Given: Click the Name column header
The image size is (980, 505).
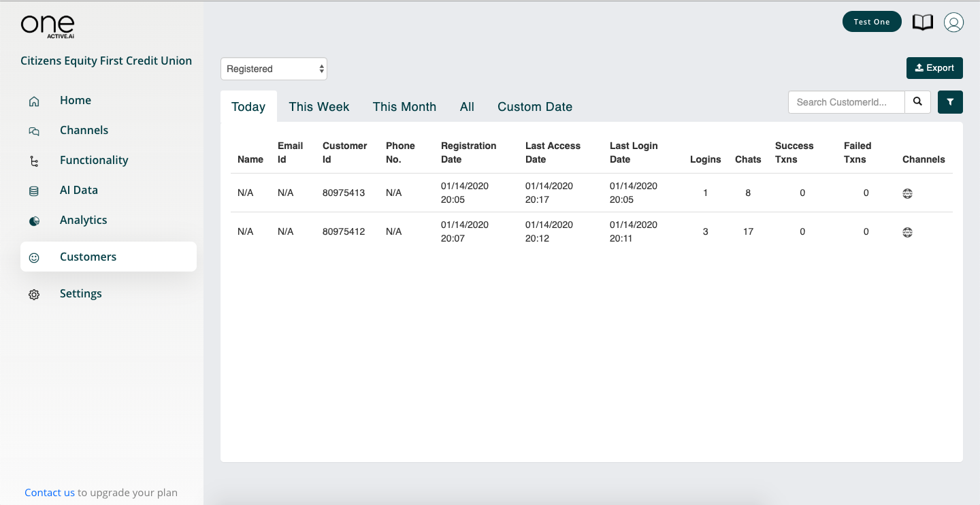Looking at the screenshot, I should [250, 159].
